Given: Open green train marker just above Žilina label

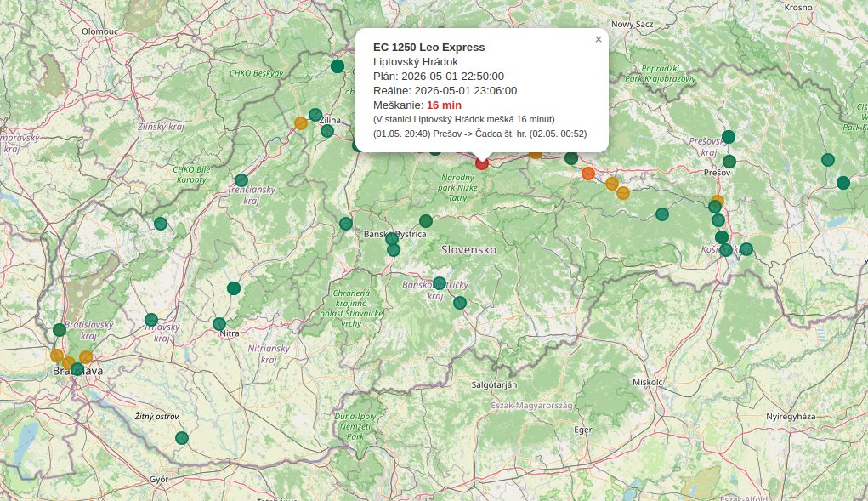Looking at the screenshot, I should coord(315,115).
